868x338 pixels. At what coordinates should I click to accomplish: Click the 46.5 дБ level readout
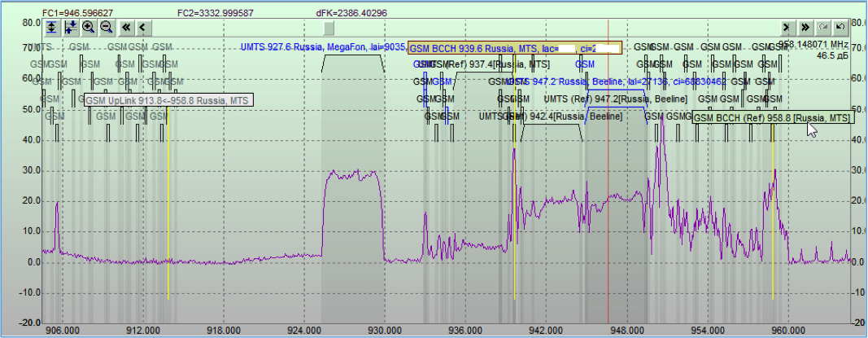click(832, 56)
